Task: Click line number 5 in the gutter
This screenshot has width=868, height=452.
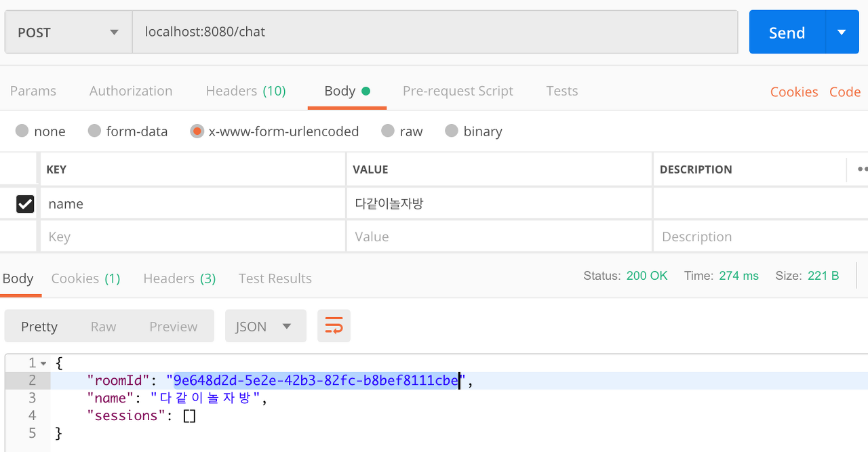Action: tap(32, 433)
